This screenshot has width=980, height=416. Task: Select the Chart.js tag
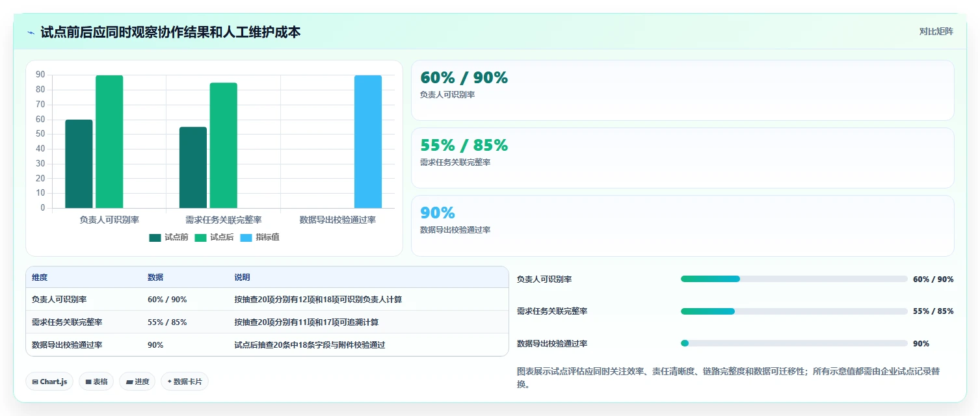[49, 382]
